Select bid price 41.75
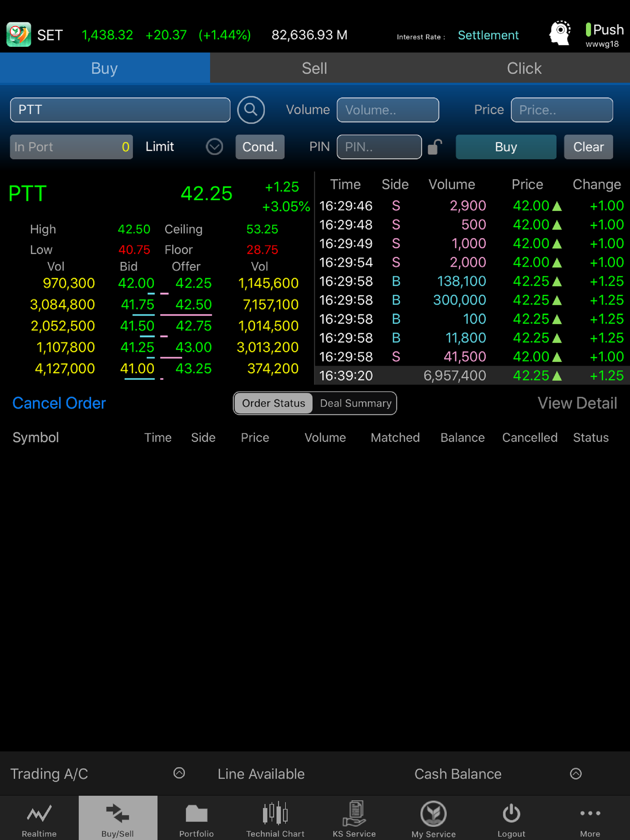 [137, 304]
